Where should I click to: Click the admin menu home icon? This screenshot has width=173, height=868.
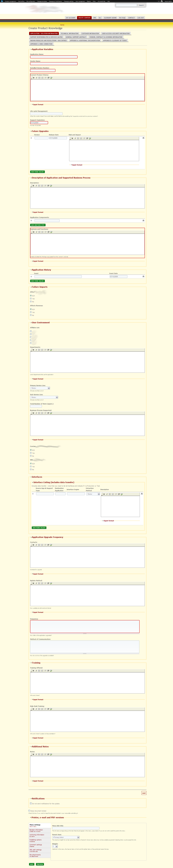[2, 1]
